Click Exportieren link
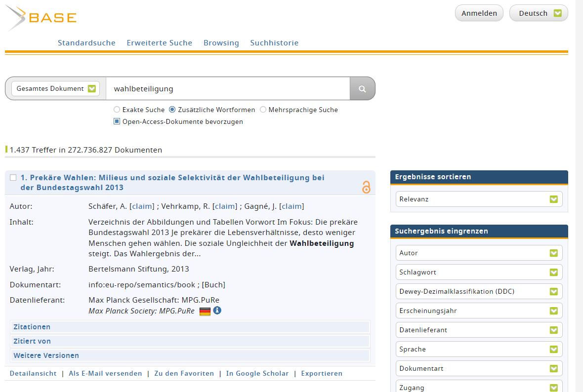The width and height of the screenshot is (583, 392). (322, 373)
